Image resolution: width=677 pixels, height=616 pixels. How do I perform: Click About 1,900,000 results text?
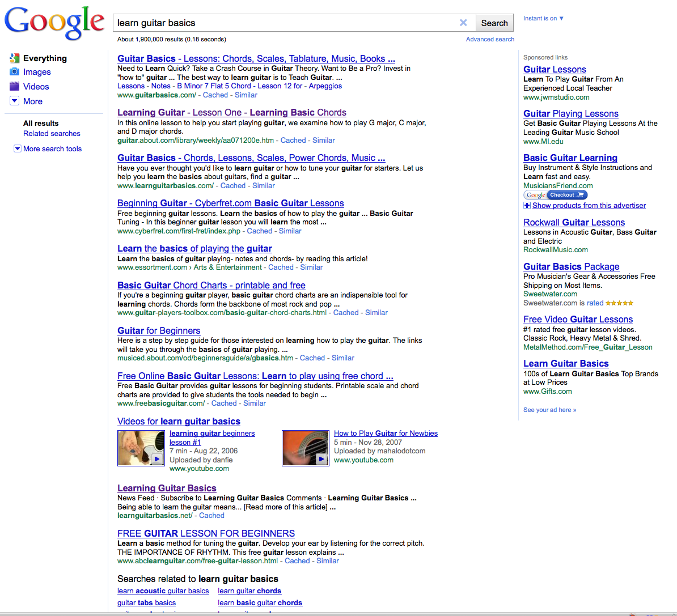(172, 39)
